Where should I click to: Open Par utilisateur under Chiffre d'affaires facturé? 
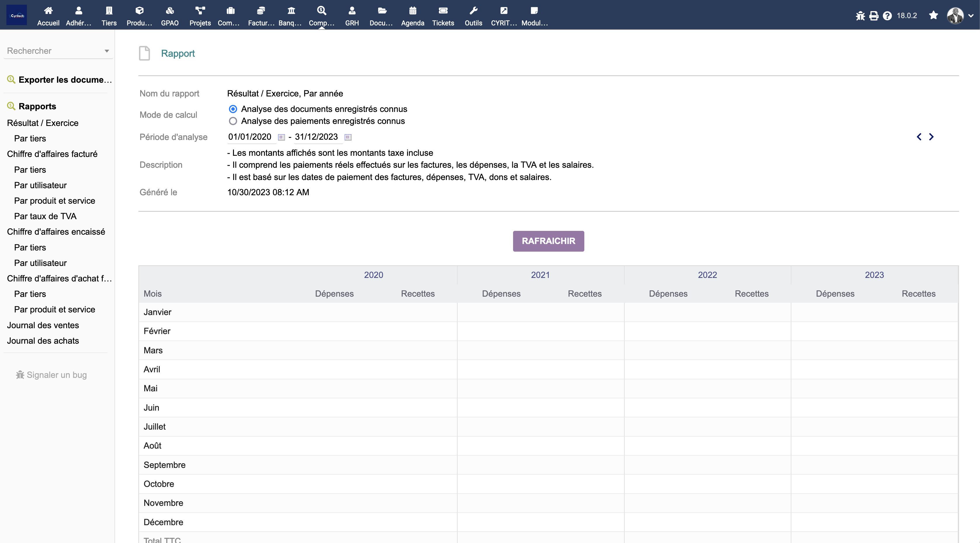coord(40,186)
